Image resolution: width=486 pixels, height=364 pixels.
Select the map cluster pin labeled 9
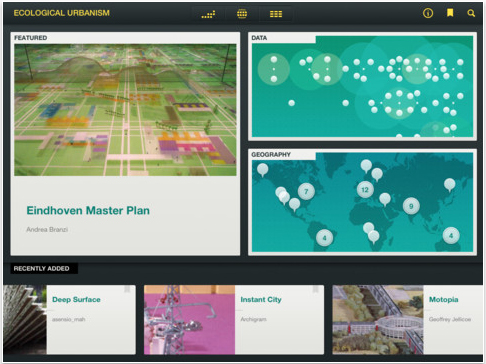(x=411, y=206)
